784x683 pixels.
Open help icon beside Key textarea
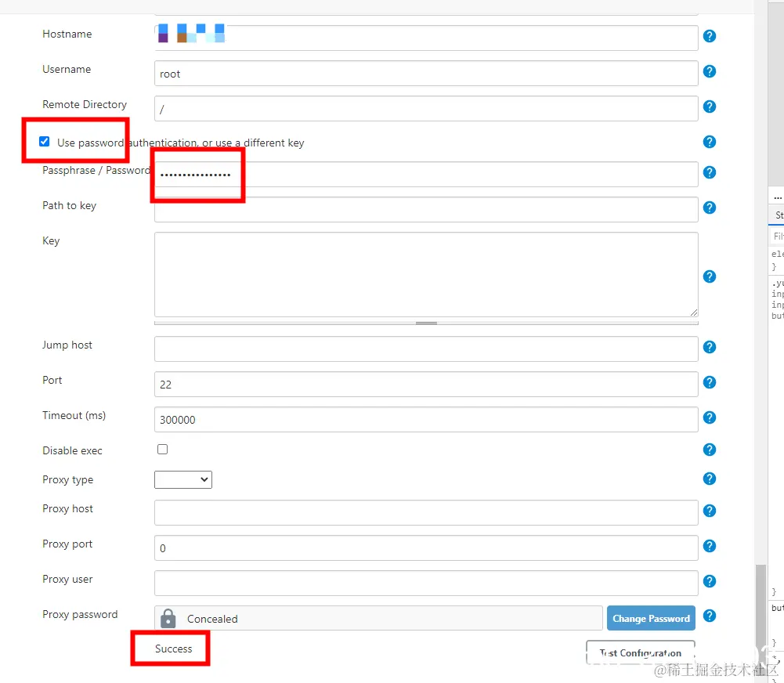pos(709,276)
